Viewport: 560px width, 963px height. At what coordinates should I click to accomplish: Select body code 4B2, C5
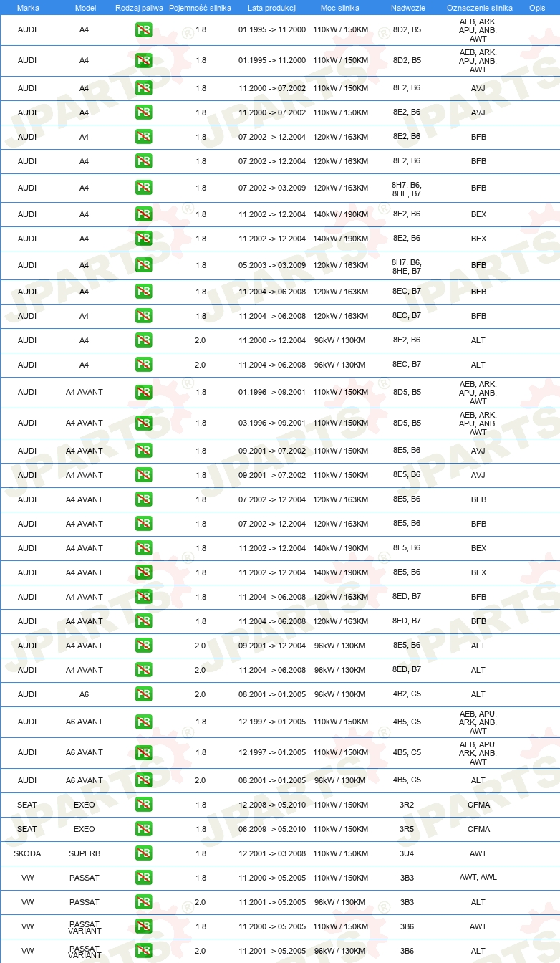point(407,694)
